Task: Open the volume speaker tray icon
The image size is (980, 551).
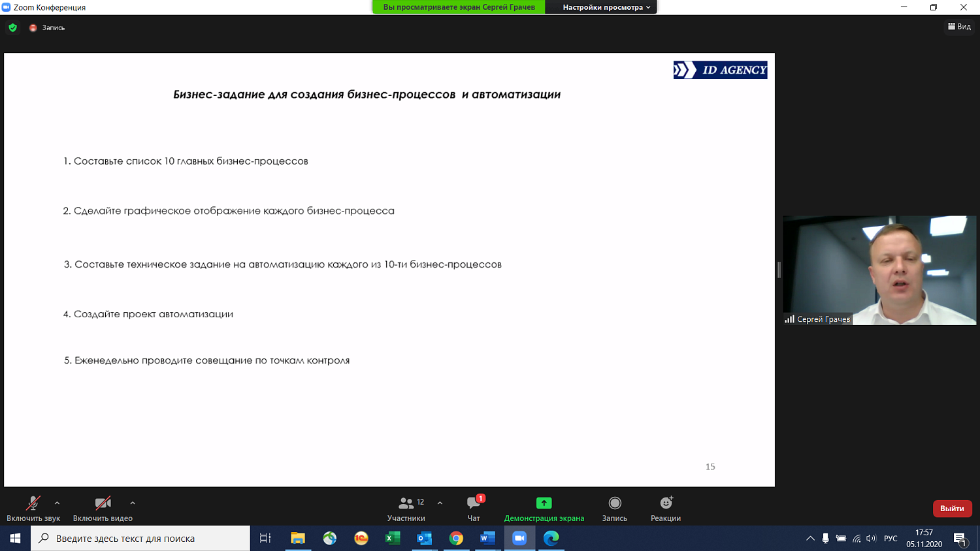Action: pos(871,538)
